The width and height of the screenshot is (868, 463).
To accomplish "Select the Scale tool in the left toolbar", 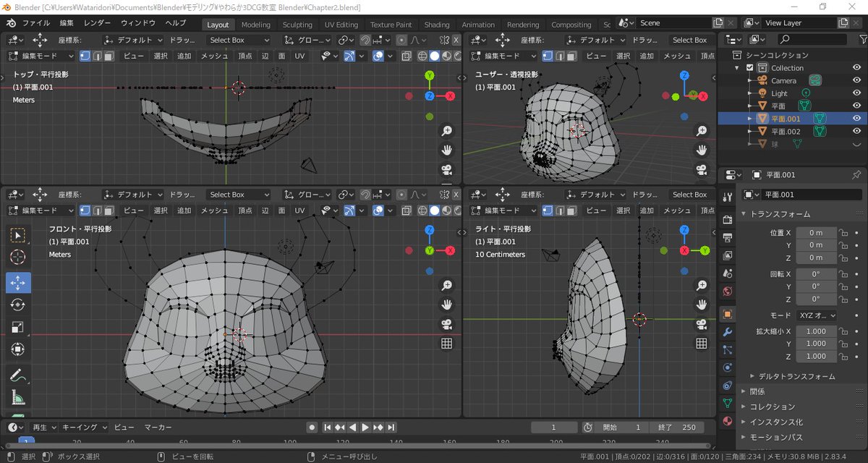I will coord(18,327).
